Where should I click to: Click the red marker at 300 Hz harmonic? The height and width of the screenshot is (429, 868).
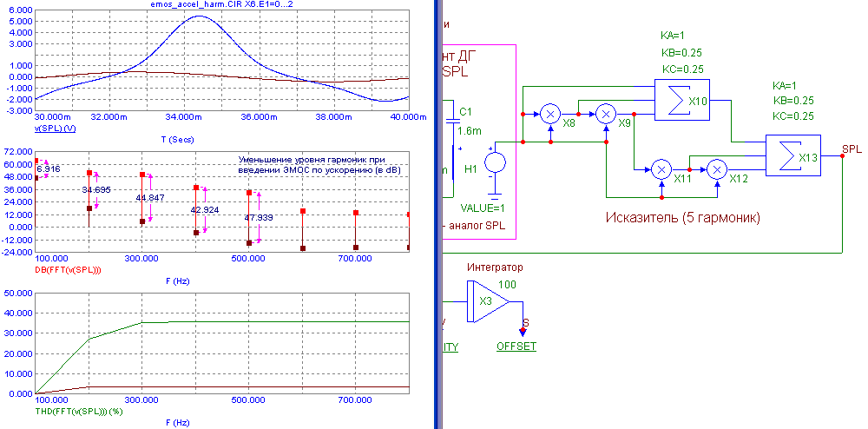point(142,175)
